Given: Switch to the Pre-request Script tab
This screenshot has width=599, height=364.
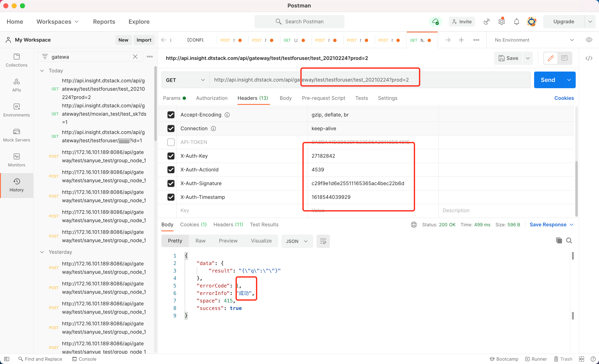Looking at the screenshot, I should click(323, 98).
